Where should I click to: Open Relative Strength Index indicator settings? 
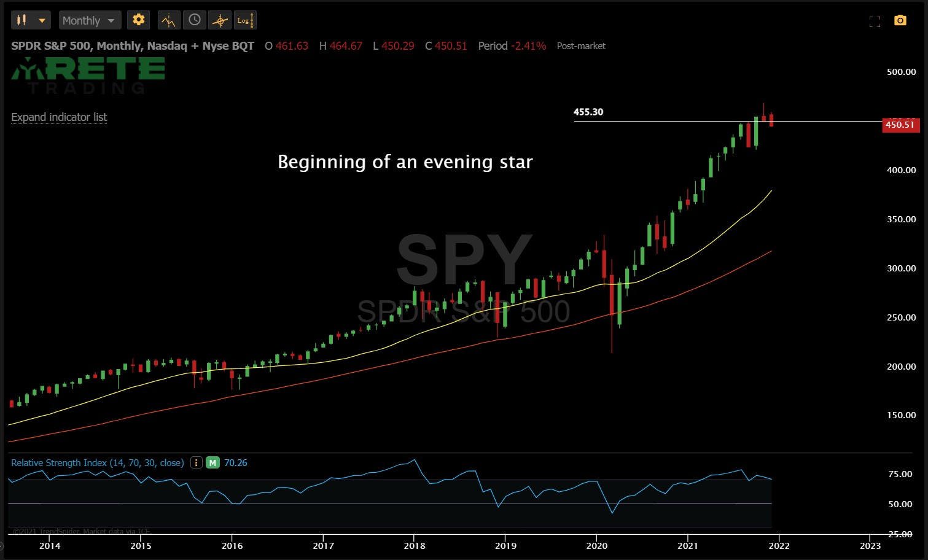point(97,463)
